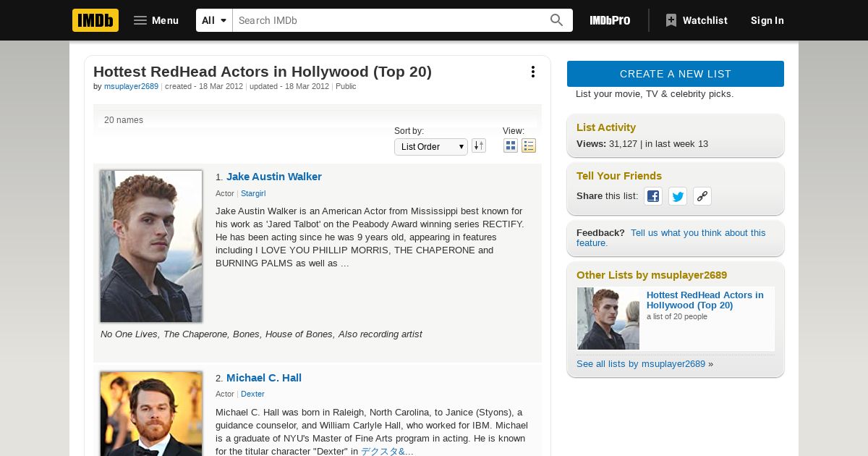Click See all lists by msuplayer2689
The image size is (868, 456).
click(x=641, y=363)
